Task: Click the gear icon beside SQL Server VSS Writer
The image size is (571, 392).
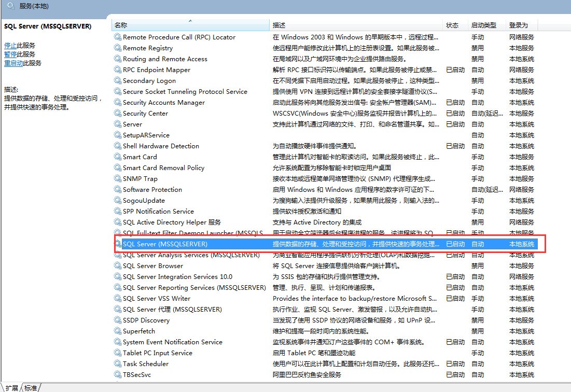Action: pos(117,299)
